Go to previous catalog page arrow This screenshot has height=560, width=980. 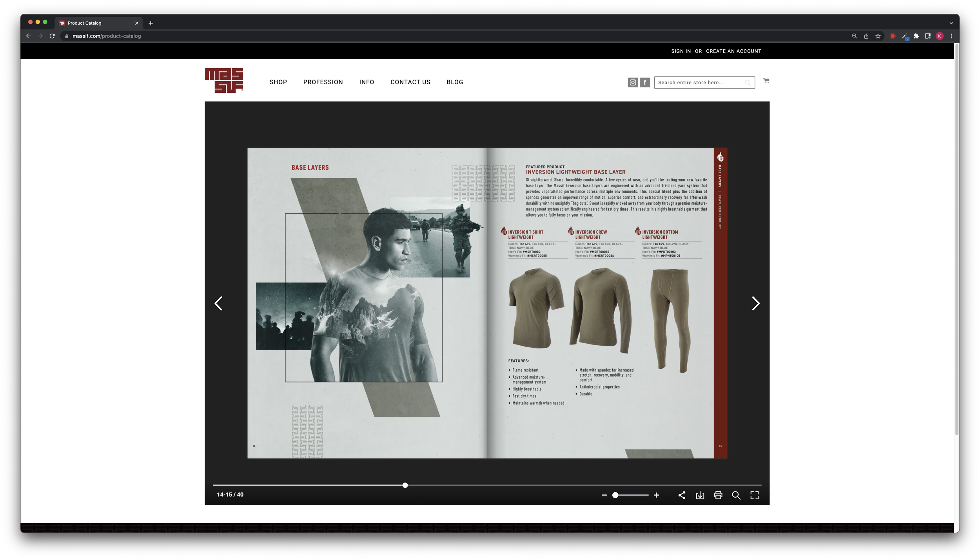pyautogui.click(x=218, y=303)
